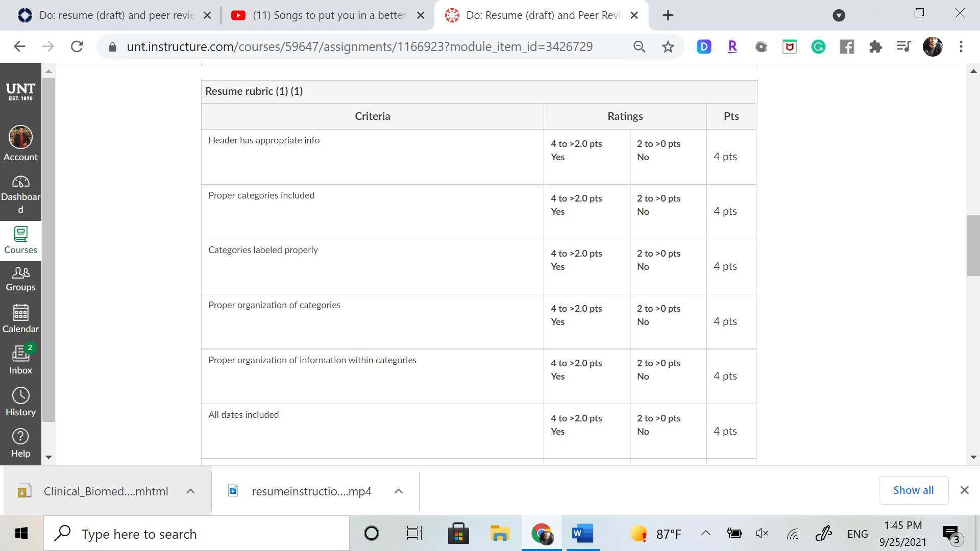
Task: Click the address bar URL
Action: click(x=359, y=47)
